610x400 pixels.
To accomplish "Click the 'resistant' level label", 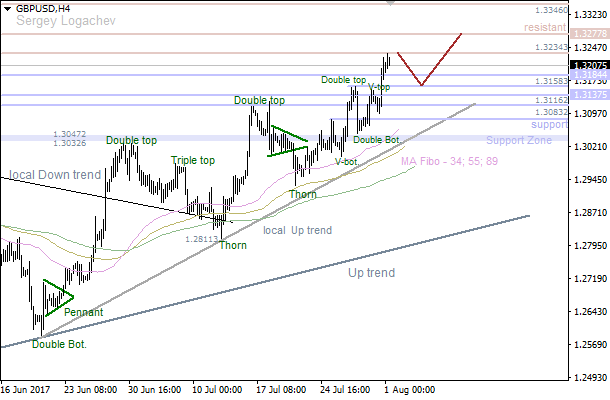I will click(546, 27).
